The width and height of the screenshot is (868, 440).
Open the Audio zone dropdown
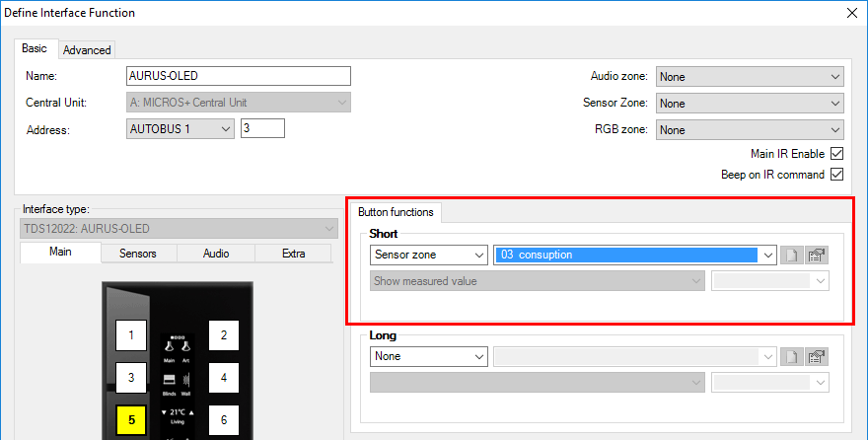750,77
